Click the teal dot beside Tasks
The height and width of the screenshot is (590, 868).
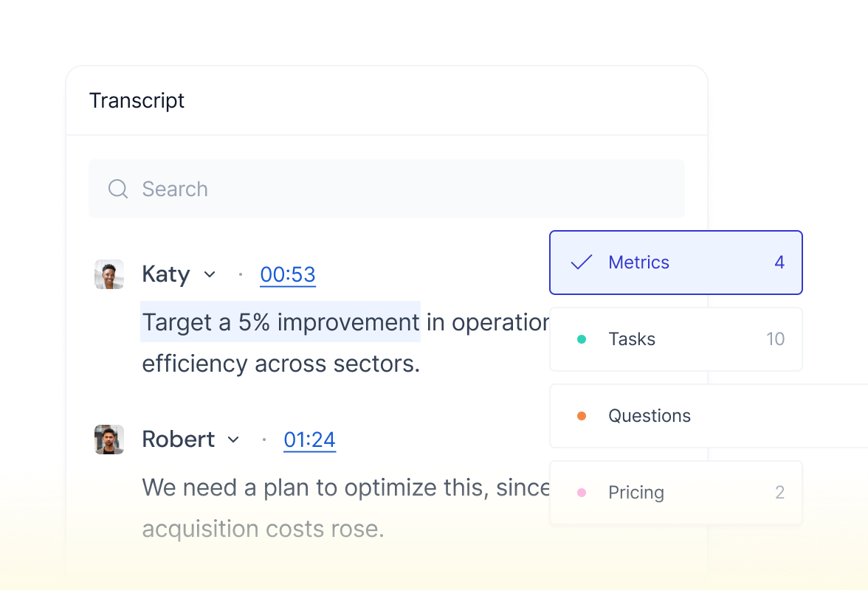[x=582, y=339]
